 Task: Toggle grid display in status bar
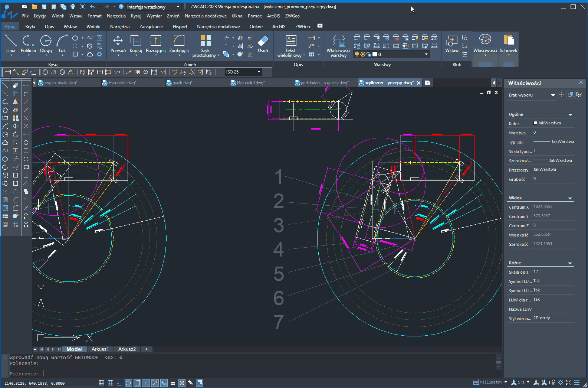[110, 383]
